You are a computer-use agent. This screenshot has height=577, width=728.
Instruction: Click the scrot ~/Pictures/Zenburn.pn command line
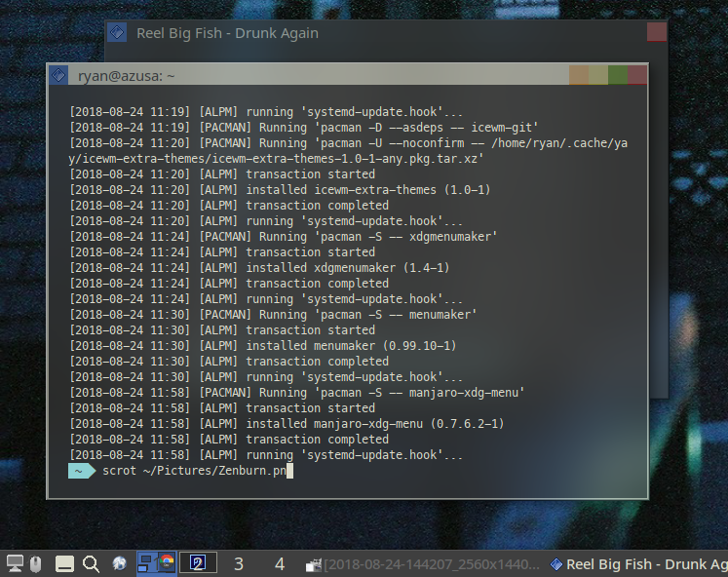tap(195, 471)
